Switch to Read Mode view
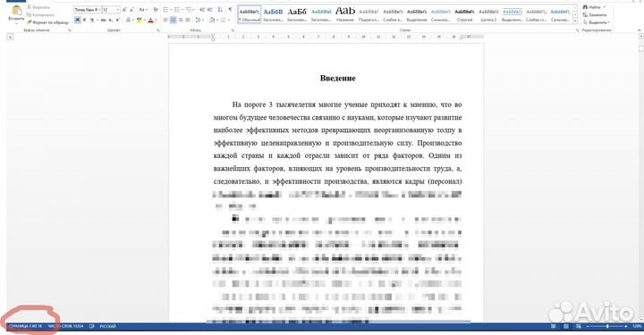Screen dimensions: 644x335 (554, 326)
